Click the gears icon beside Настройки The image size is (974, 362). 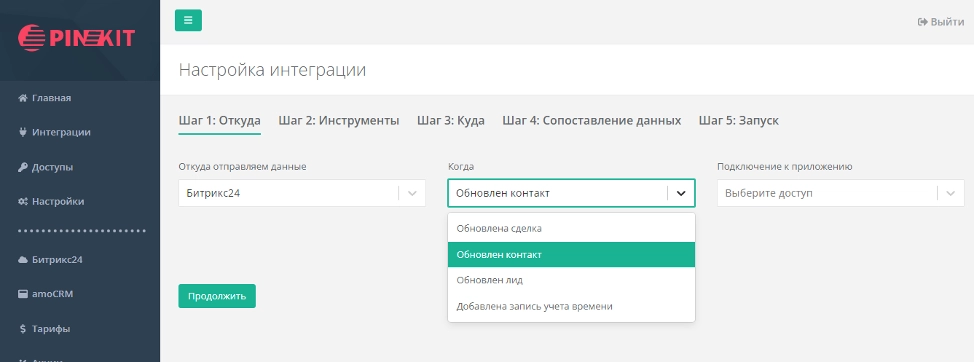point(23,202)
